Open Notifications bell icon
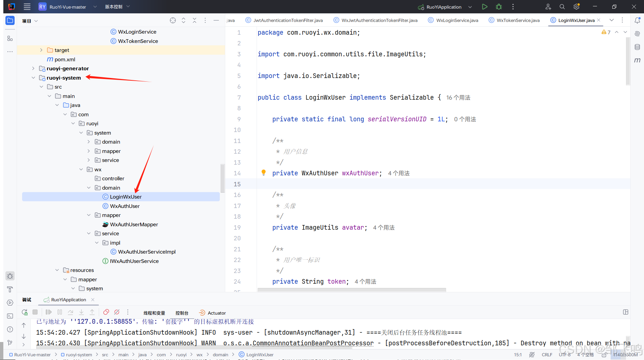Viewport: 644px width, 360px height. tap(637, 20)
